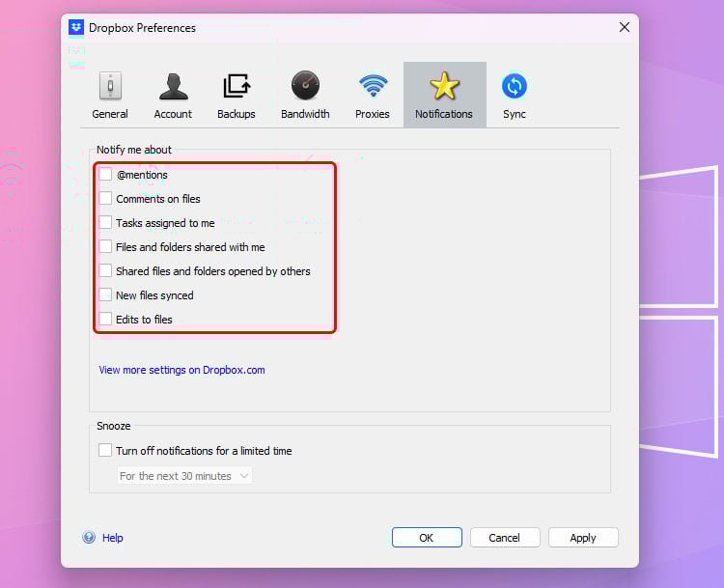724x588 pixels.
Task: Close the Dropbox Preferences window
Action: [x=625, y=27]
